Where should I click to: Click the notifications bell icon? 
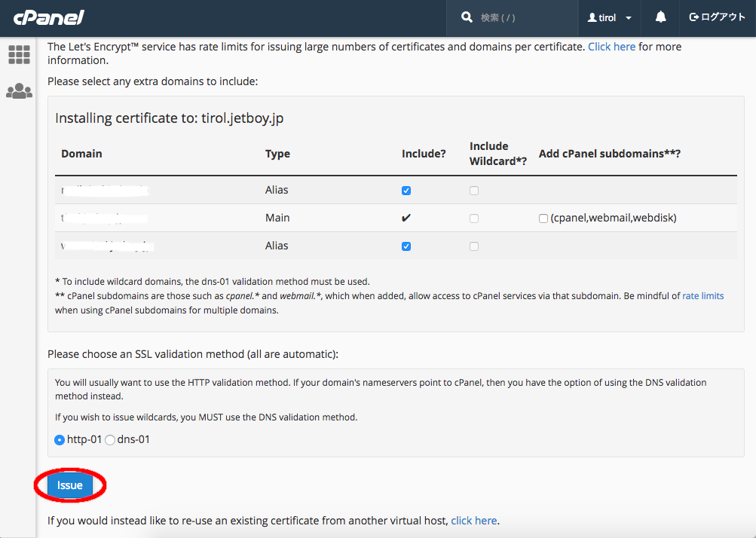pos(661,17)
